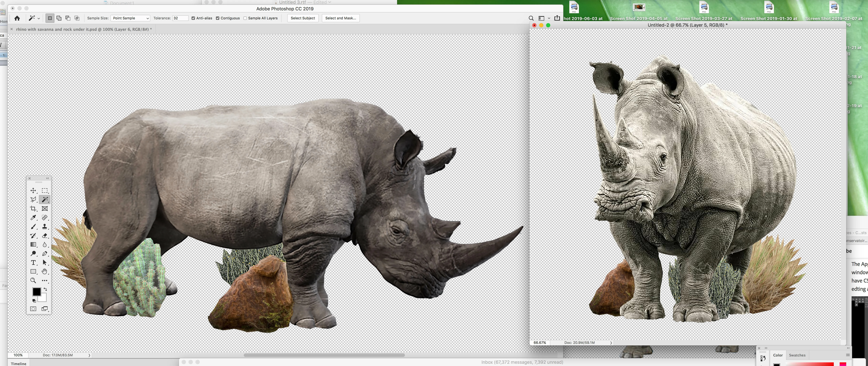Click the Select and Mask button

(340, 18)
